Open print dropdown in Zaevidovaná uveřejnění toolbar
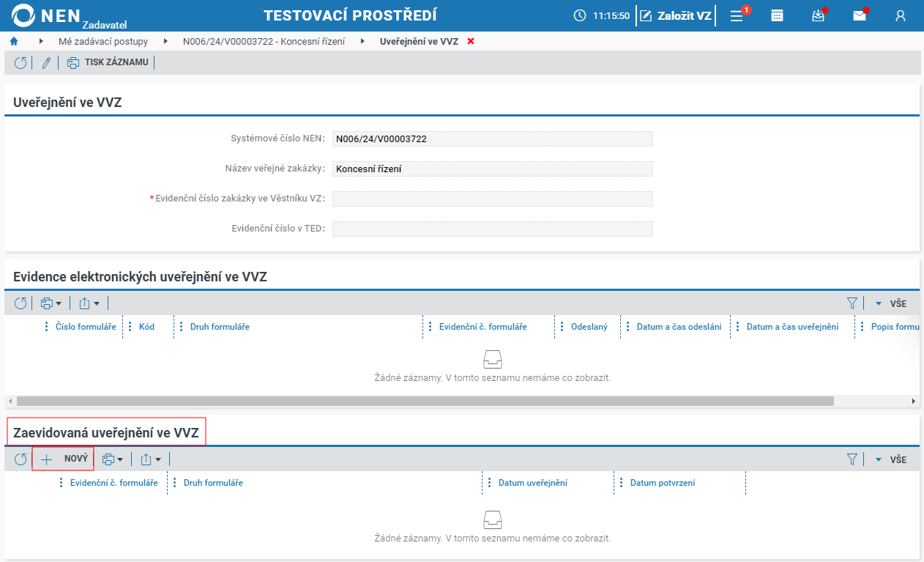Screen dimensions: 924x562 112,460
